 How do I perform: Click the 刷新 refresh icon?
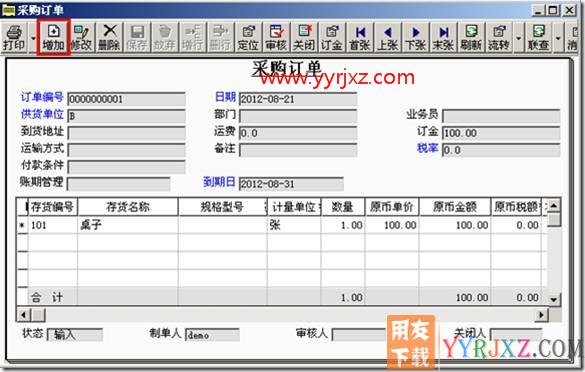point(471,38)
